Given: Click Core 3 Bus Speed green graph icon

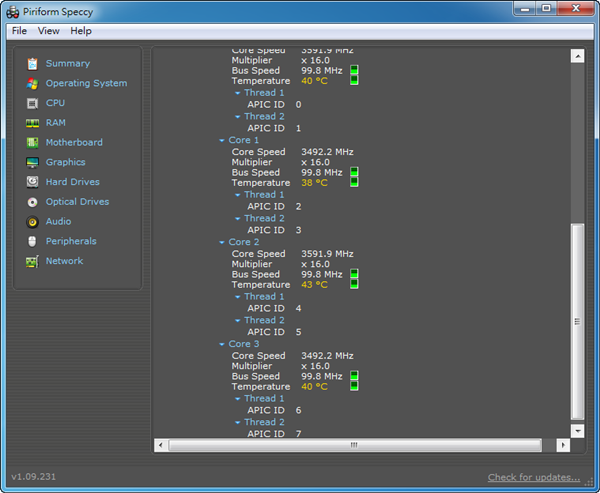Looking at the screenshot, I should [x=354, y=375].
